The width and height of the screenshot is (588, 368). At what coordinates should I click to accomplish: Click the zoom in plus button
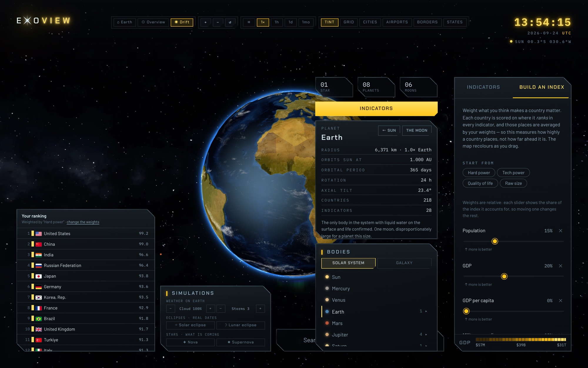(x=206, y=22)
